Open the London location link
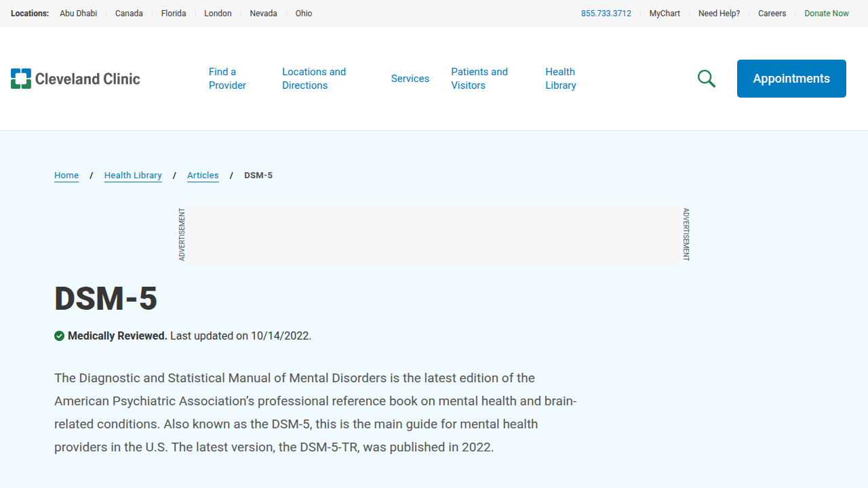 click(218, 14)
